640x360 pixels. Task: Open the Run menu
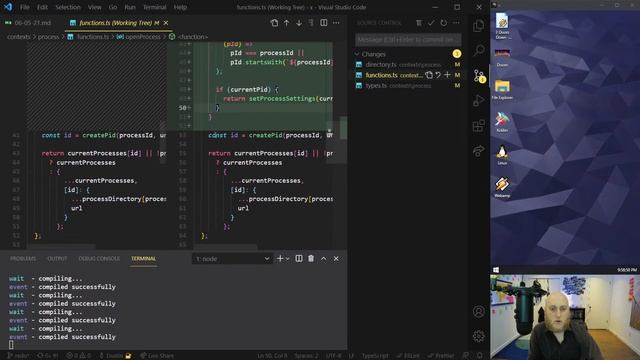(130, 7)
